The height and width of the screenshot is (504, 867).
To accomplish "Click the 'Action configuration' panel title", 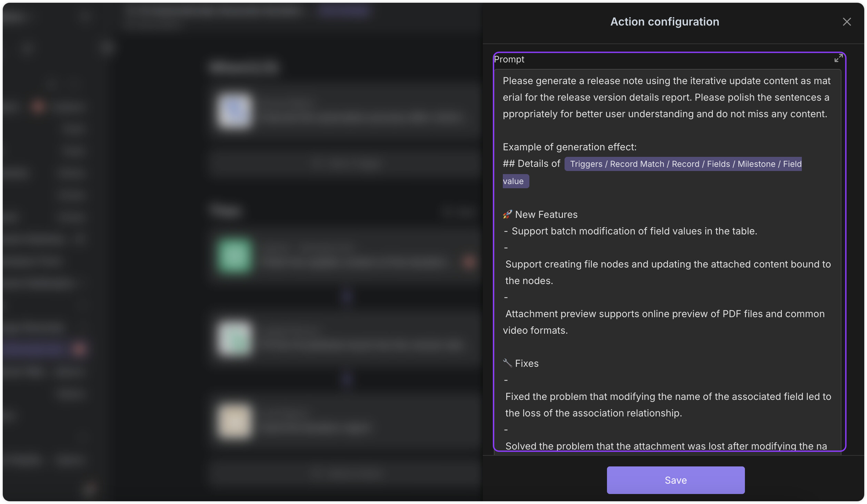I will [665, 22].
